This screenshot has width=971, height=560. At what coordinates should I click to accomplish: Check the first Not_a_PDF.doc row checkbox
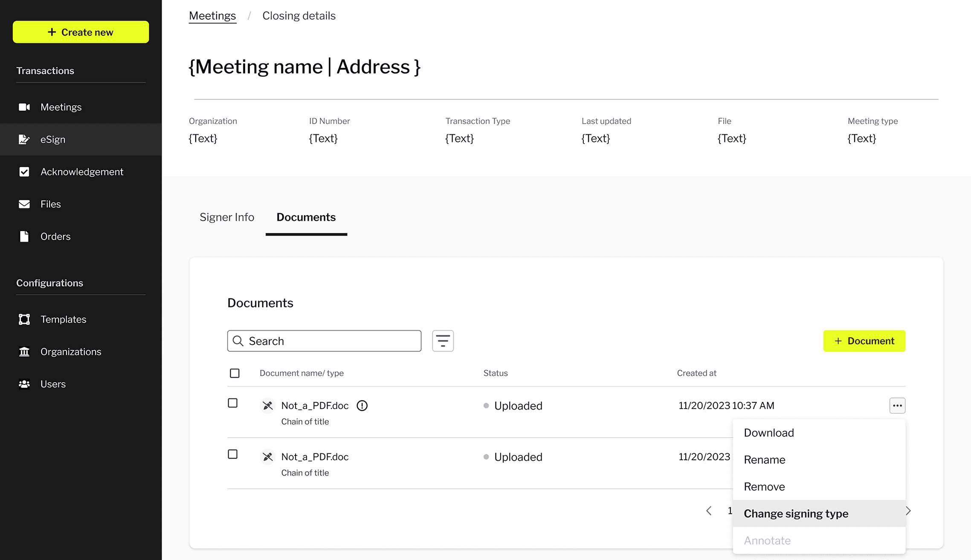click(x=233, y=403)
